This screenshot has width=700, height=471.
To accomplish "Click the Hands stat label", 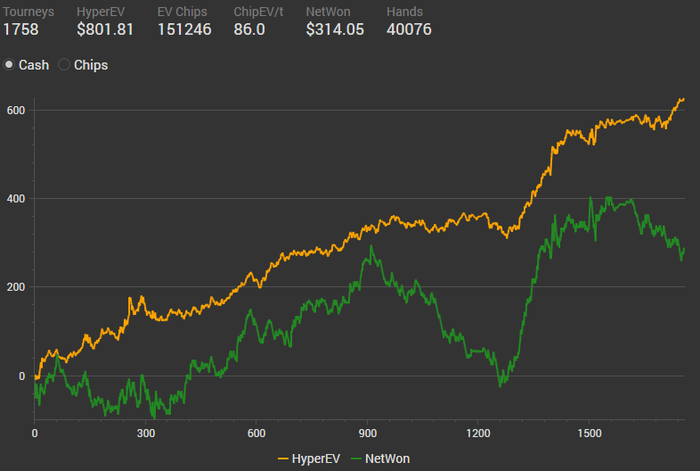I will [x=404, y=12].
